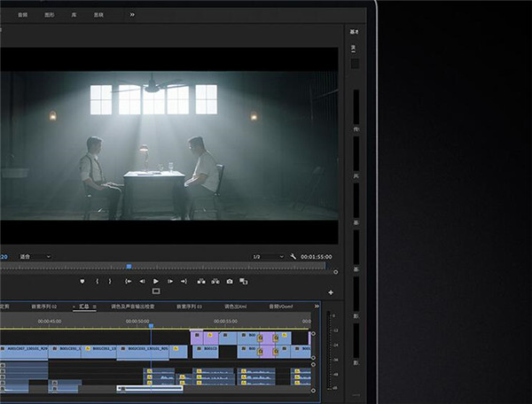Click the Mark In bracket button

pos(98,282)
